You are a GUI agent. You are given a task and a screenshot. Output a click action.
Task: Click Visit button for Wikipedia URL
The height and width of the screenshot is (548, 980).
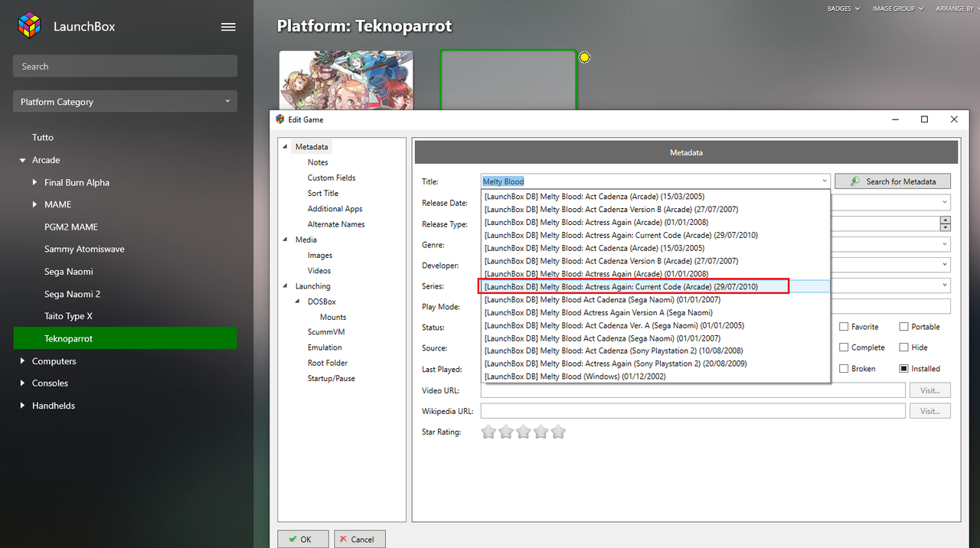930,411
